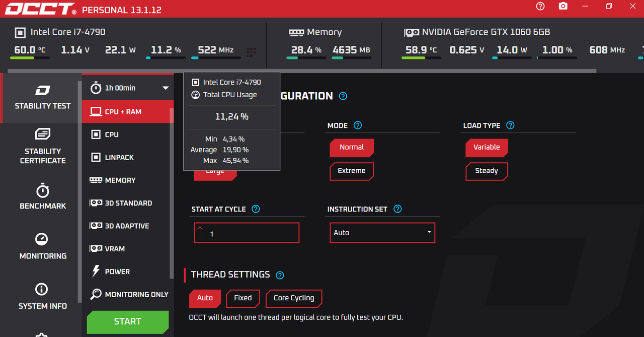Open the Instruction Set Auto dropdown

[382, 233]
